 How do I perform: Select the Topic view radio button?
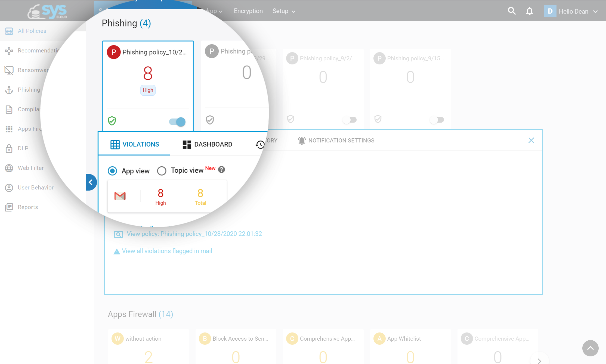click(x=162, y=171)
